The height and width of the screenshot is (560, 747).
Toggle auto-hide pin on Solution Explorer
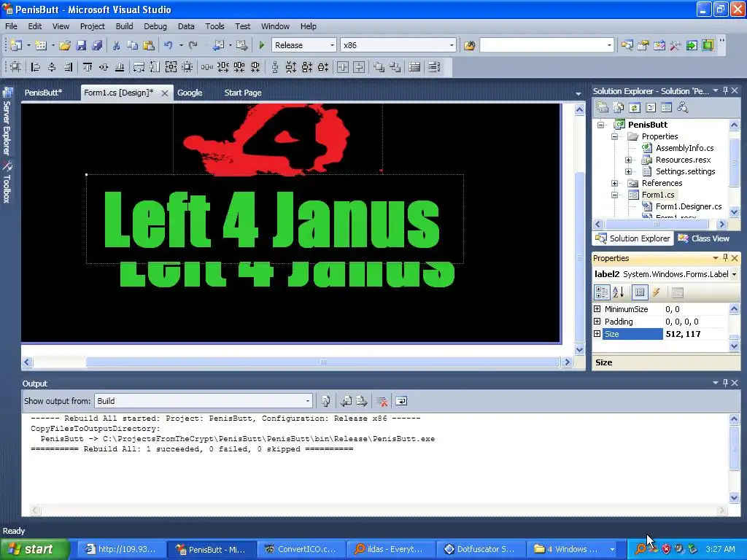point(725,90)
